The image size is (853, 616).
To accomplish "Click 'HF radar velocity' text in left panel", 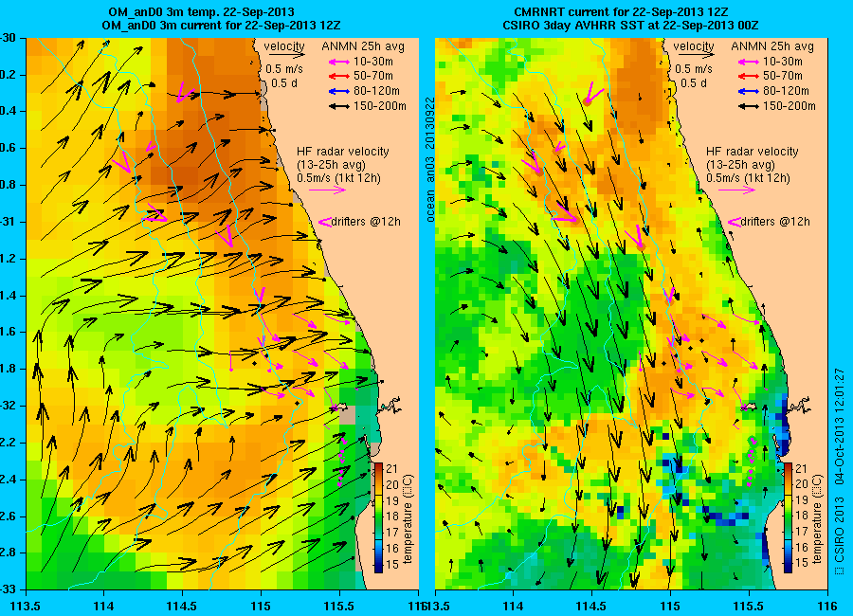I will [x=343, y=152].
